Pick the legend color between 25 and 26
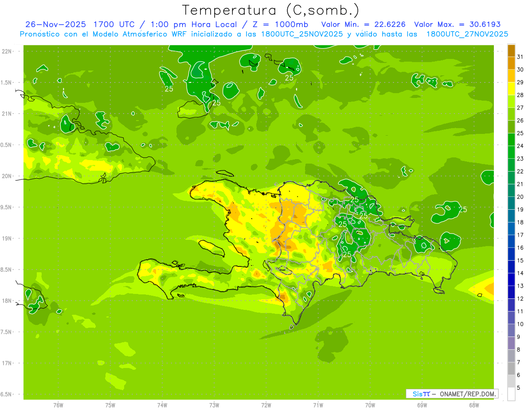The height and width of the screenshot is (411, 532). pos(511,127)
